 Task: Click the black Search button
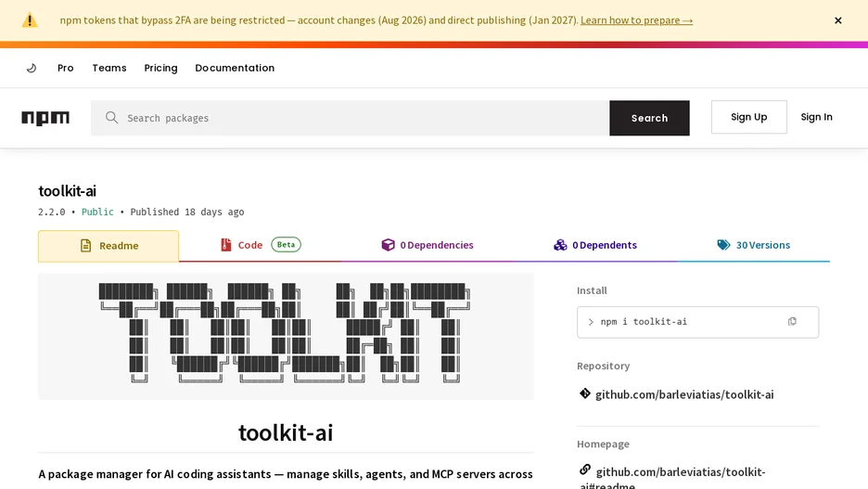point(649,118)
